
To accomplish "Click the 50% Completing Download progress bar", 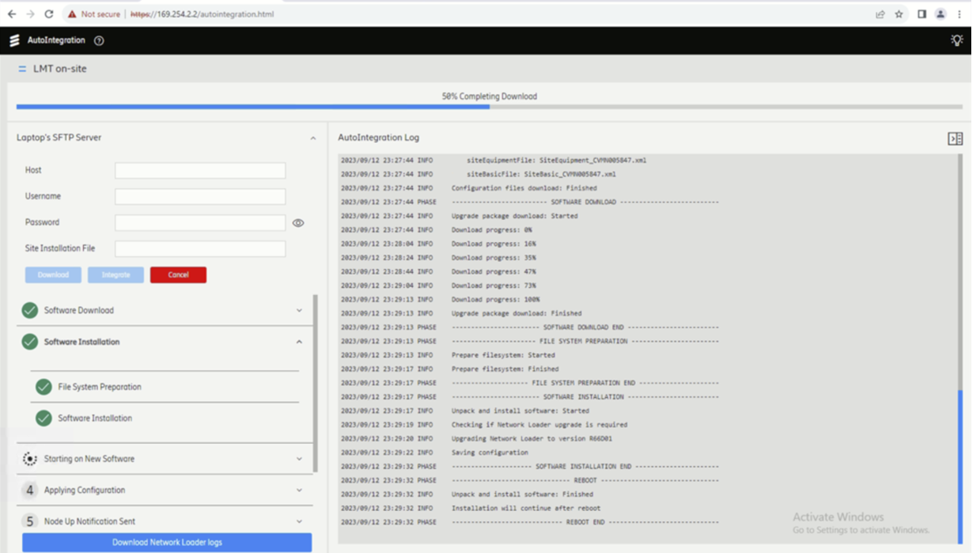I will pyautogui.click(x=489, y=107).
